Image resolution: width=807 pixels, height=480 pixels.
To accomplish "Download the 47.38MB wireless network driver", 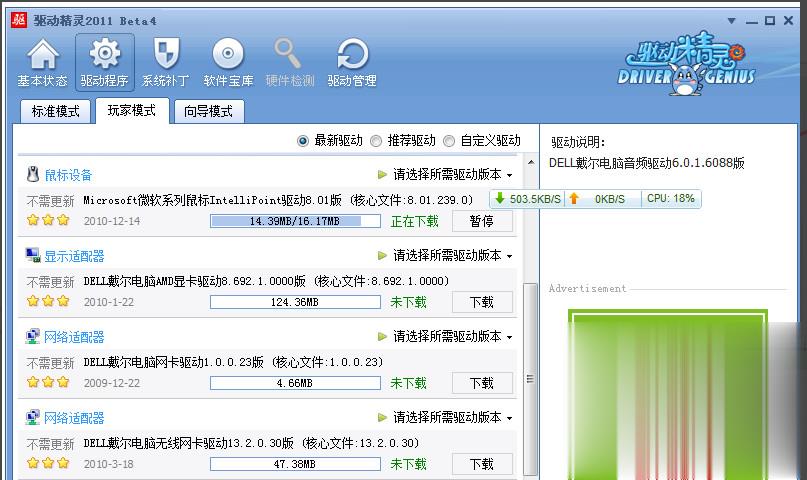I will [x=482, y=464].
